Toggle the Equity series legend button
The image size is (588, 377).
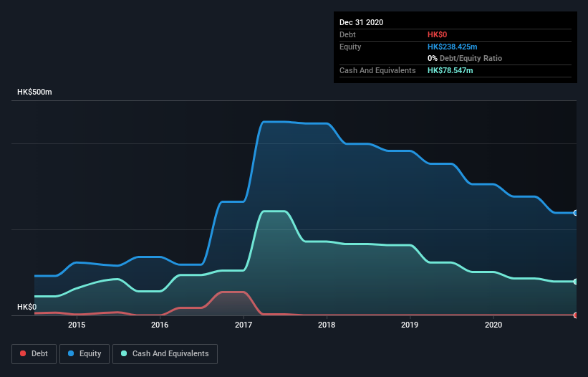(x=85, y=354)
